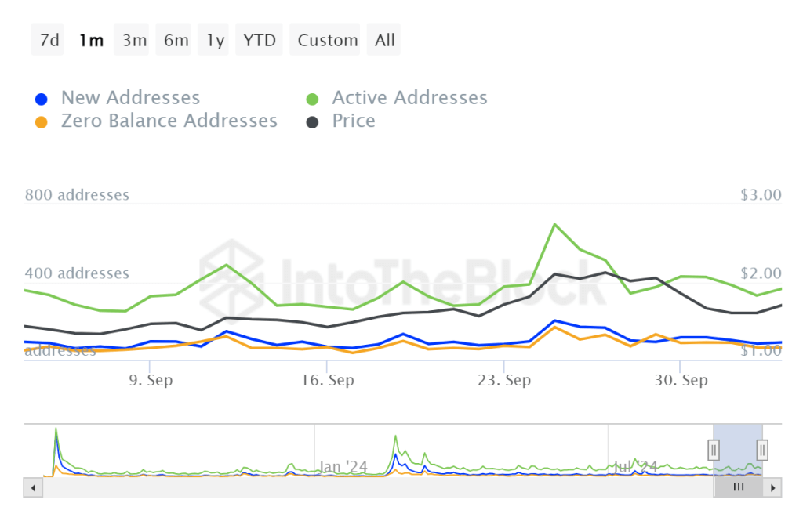The width and height of the screenshot is (803, 532).
Task: Click the scrollbar left arrow
Action: [x=34, y=487]
